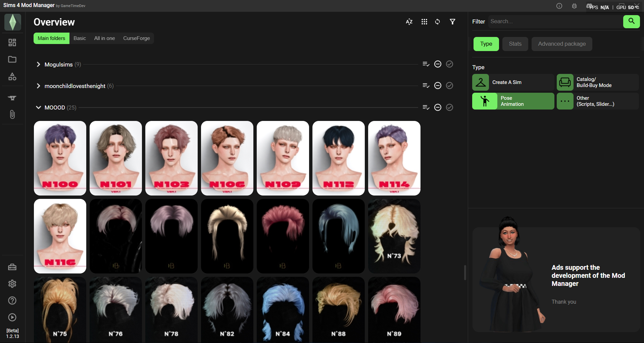Change grid view size icon
Screen dimensions: 644x343
coord(424,22)
